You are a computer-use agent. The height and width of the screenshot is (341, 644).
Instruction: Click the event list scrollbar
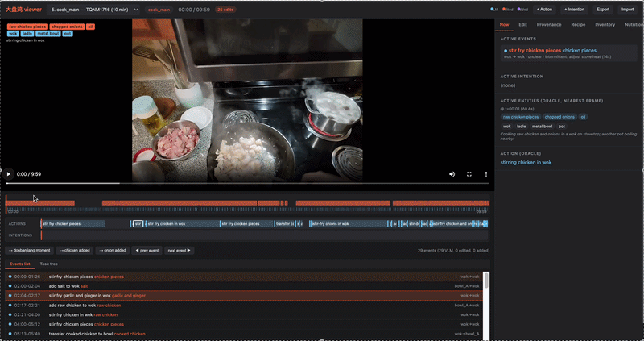pos(486,280)
